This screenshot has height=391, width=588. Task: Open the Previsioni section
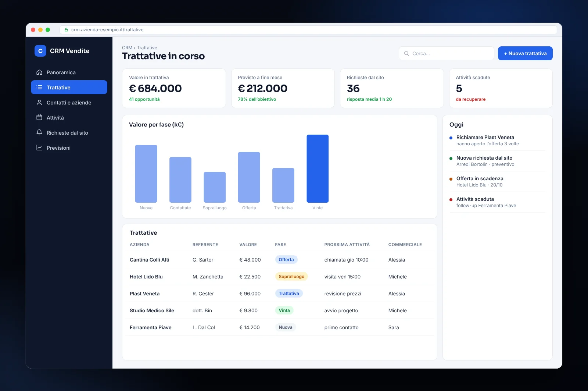[x=69, y=148]
